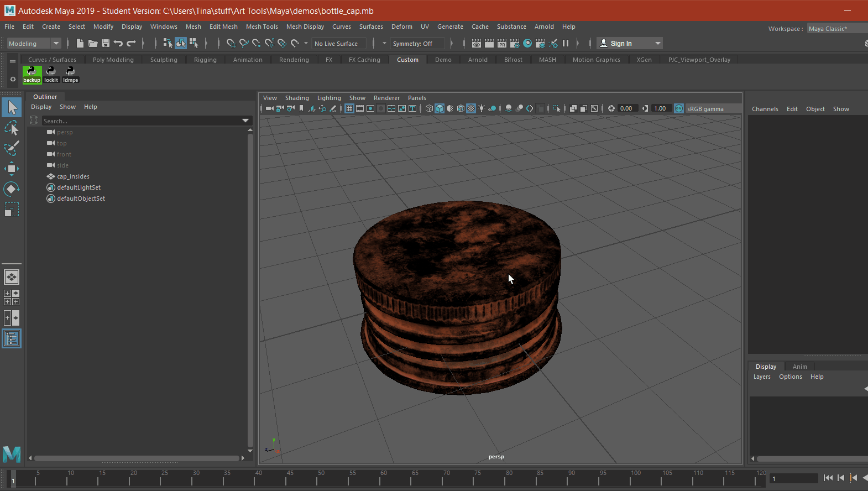The width and height of the screenshot is (868, 491).
Task: Toggle sRGB gamma color management button
Action: pos(679,108)
